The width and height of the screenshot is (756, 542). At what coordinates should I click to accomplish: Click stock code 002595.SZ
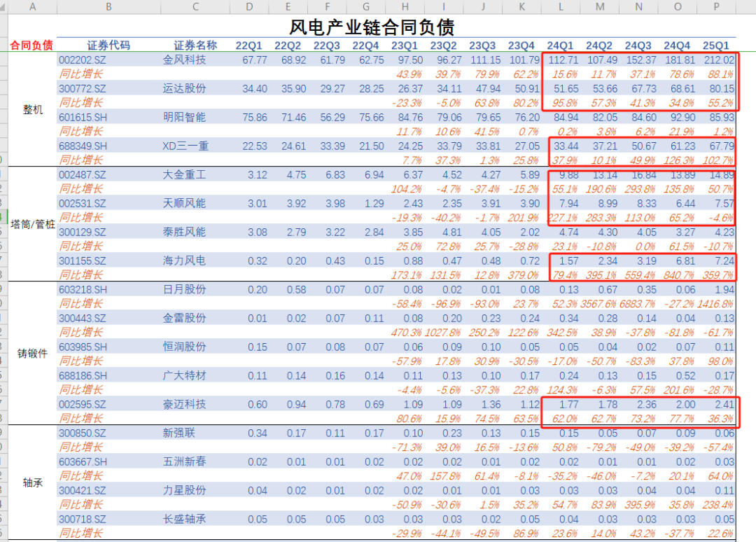coord(83,405)
